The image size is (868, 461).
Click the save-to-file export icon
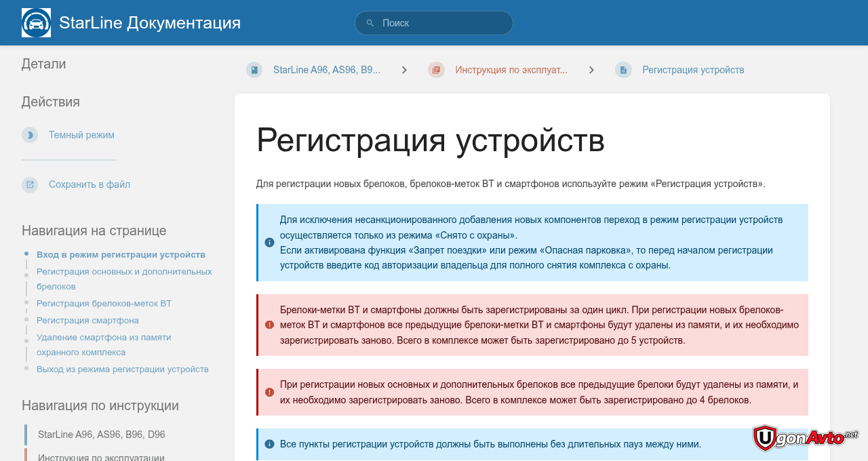coord(30,184)
